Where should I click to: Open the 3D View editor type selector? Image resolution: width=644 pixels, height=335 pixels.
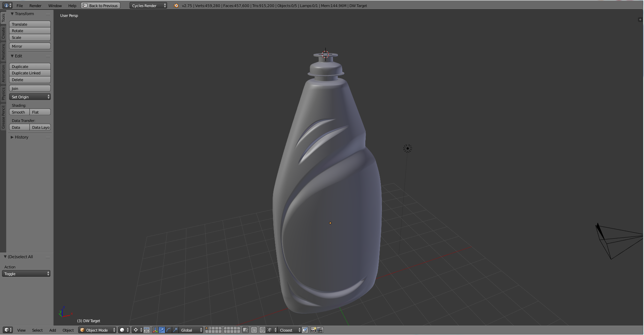(8, 330)
